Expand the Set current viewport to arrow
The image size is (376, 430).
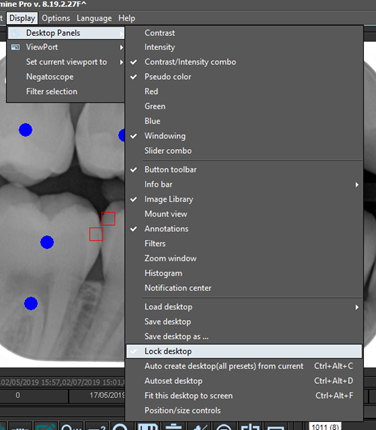(121, 62)
